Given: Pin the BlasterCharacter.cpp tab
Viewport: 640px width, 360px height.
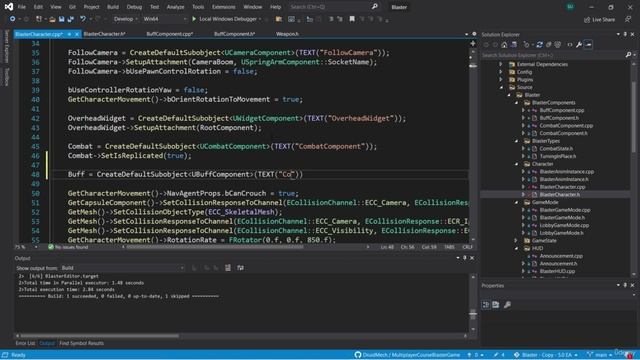Looking at the screenshot, I should coord(69,34).
